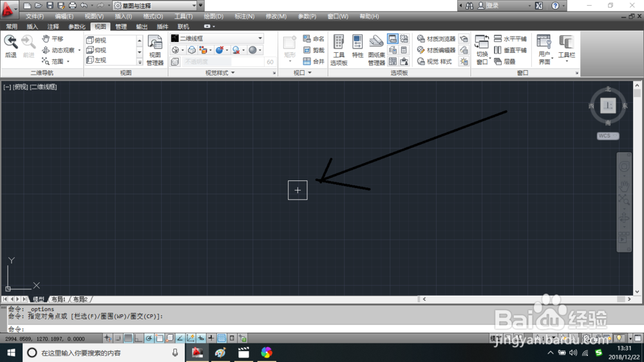Image resolution: width=644 pixels, height=362 pixels.
Task: Click the 上 face of the ViewCube
Action: (x=608, y=106)
